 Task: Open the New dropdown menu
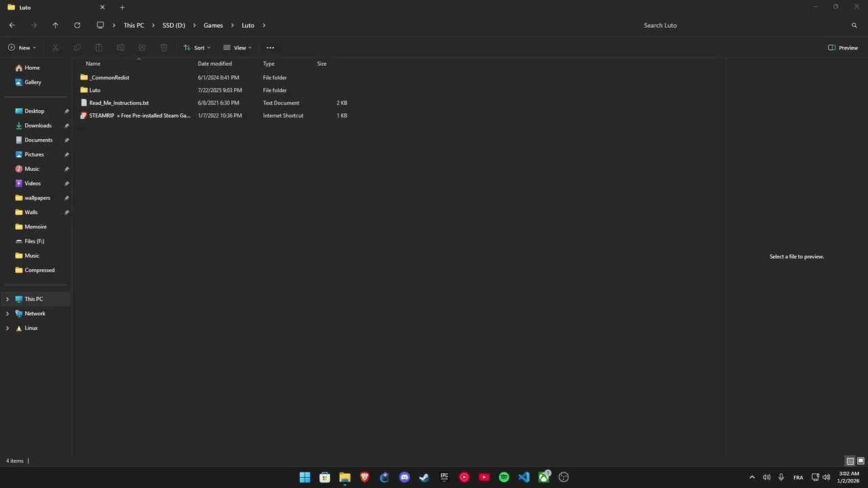22,47
